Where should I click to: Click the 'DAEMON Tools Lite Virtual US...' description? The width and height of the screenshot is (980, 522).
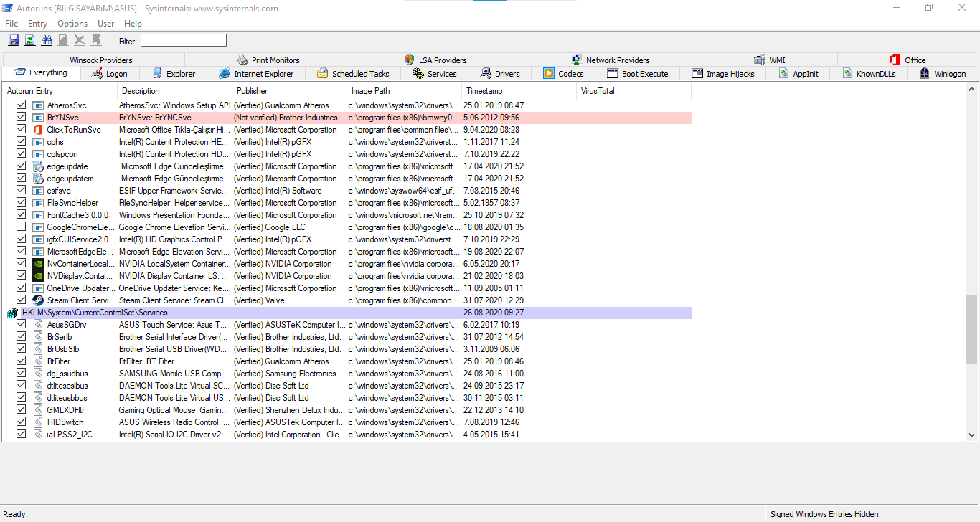174,398
